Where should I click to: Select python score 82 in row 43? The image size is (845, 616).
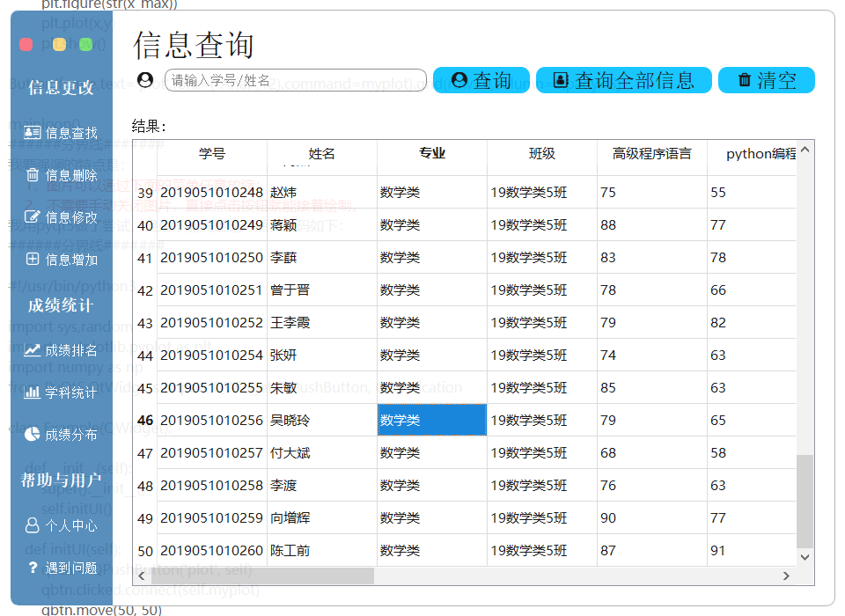(752, 323)
